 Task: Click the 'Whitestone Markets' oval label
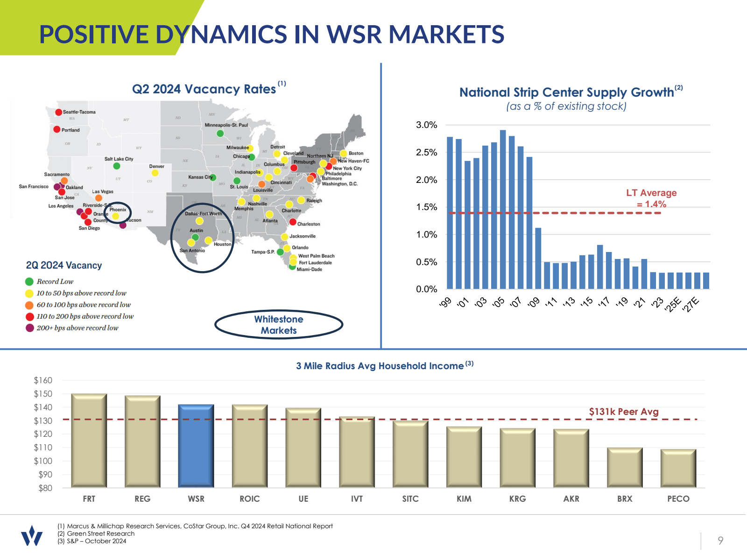pos(279,325)
